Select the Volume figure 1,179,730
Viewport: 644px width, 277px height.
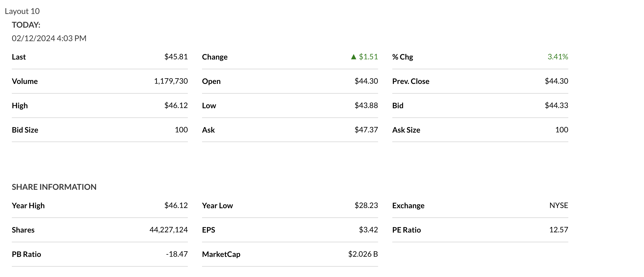(x=171, y=81)
